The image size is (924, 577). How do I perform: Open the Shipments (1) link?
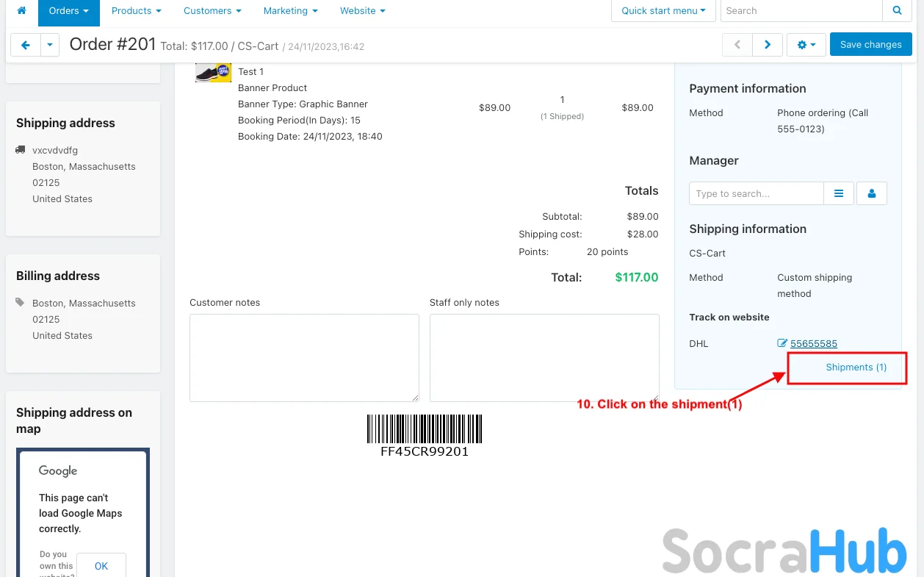856,367
